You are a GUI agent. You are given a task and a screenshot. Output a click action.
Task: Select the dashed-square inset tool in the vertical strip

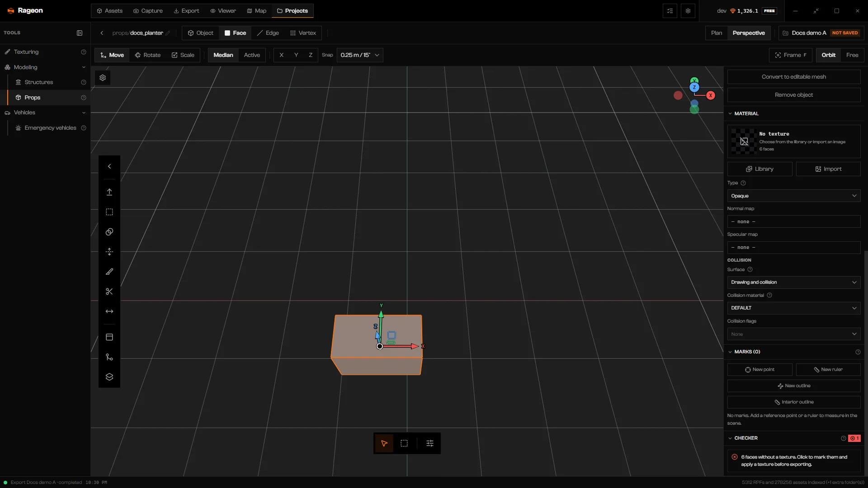109,212
